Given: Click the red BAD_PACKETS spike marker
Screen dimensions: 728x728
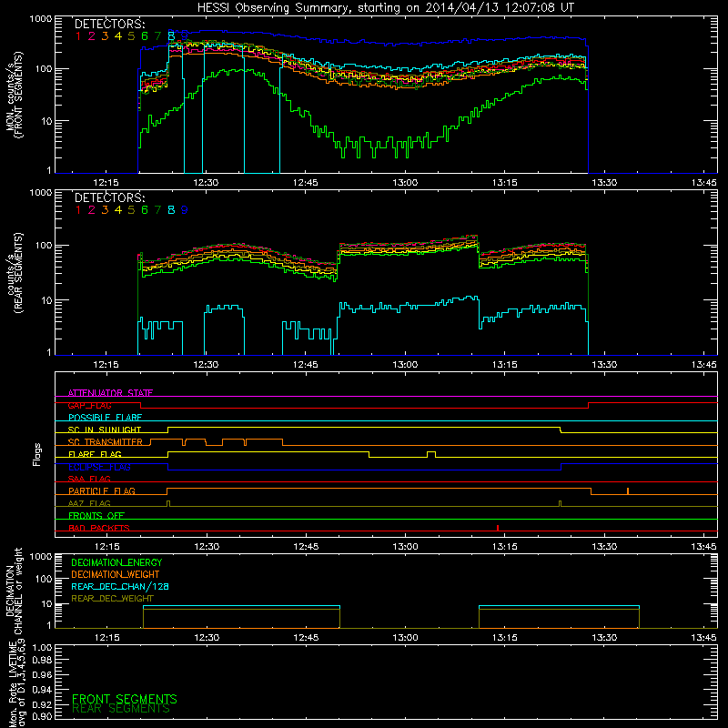Looking at the screenshot, I should [498, 528].
